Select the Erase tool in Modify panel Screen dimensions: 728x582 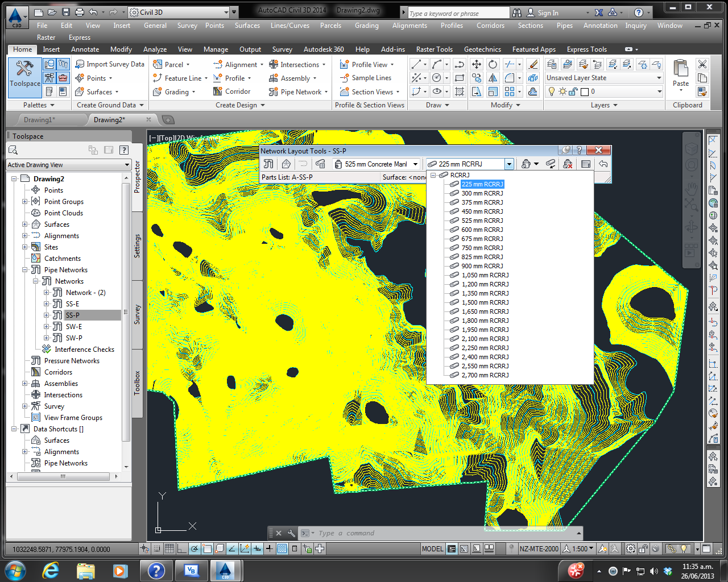[533, 64]
